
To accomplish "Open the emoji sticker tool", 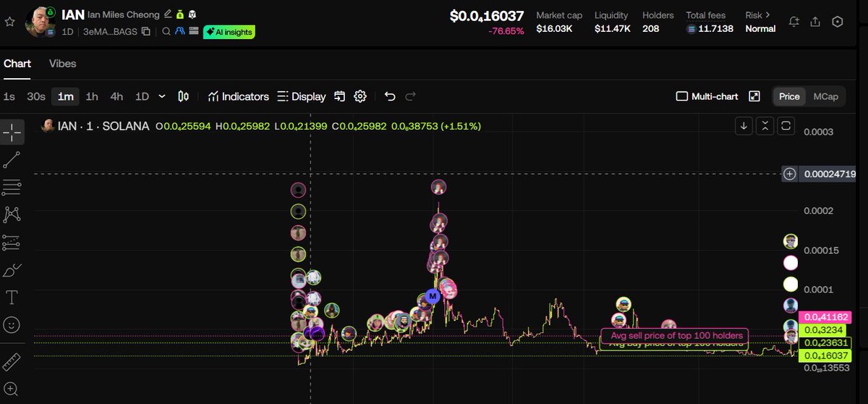I will pos(12,325).
